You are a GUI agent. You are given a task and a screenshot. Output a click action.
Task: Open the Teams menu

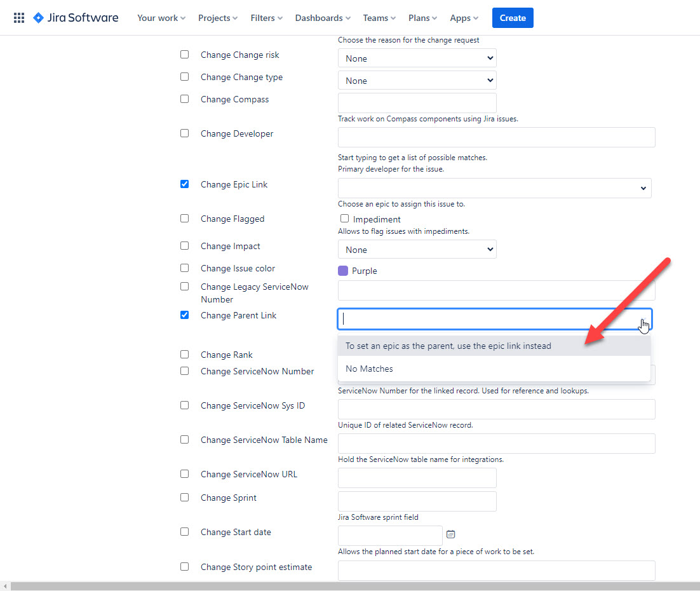click(379, 18)
